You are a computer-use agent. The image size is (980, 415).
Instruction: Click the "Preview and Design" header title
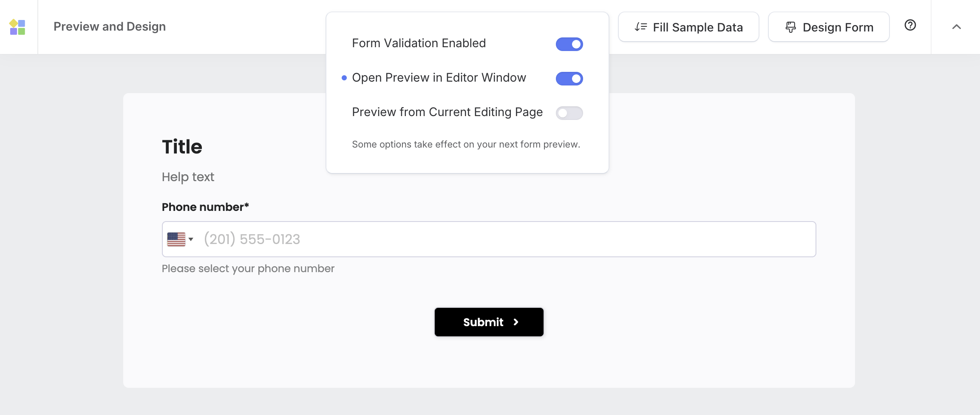(x=110, y=27)
